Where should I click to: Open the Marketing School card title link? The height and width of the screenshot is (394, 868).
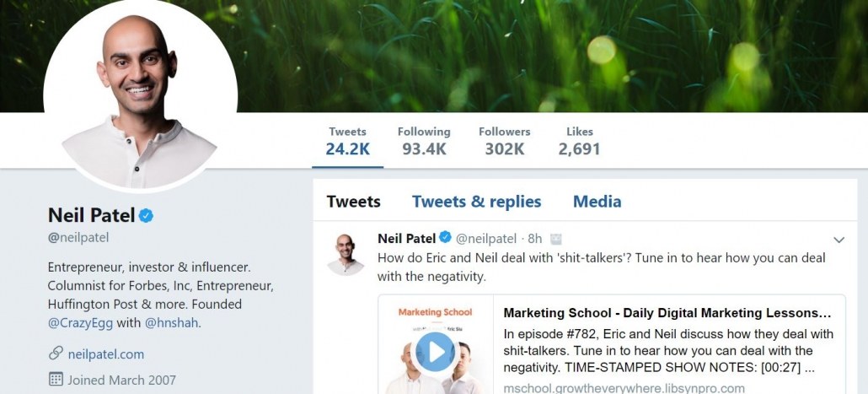coord(672,312)
